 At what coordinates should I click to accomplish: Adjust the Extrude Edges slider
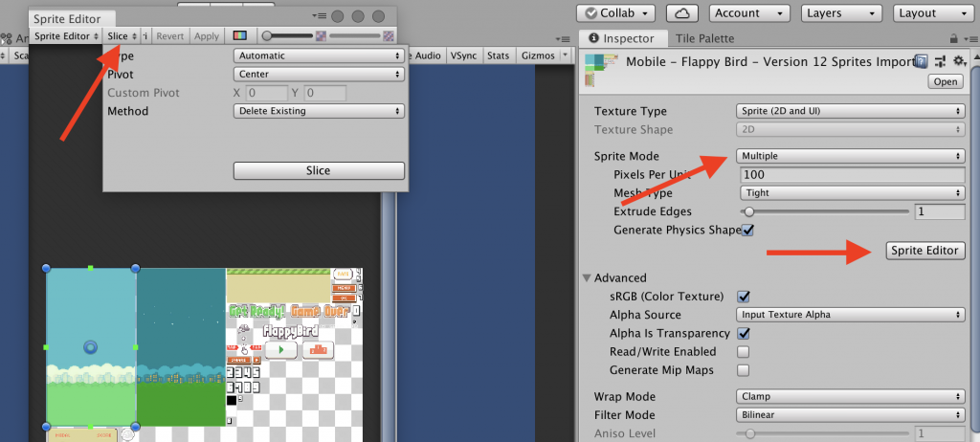pyautogui.click(x=749, y=211)
